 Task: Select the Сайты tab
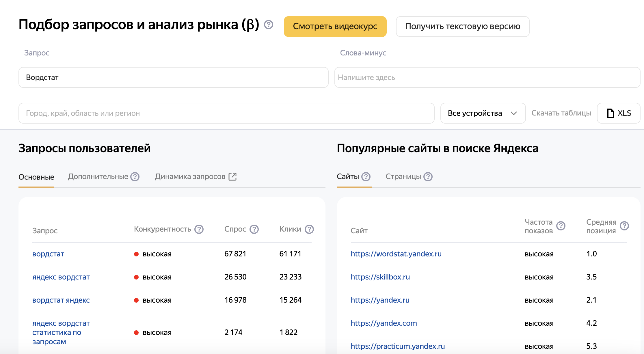click(x=348, y=176)
